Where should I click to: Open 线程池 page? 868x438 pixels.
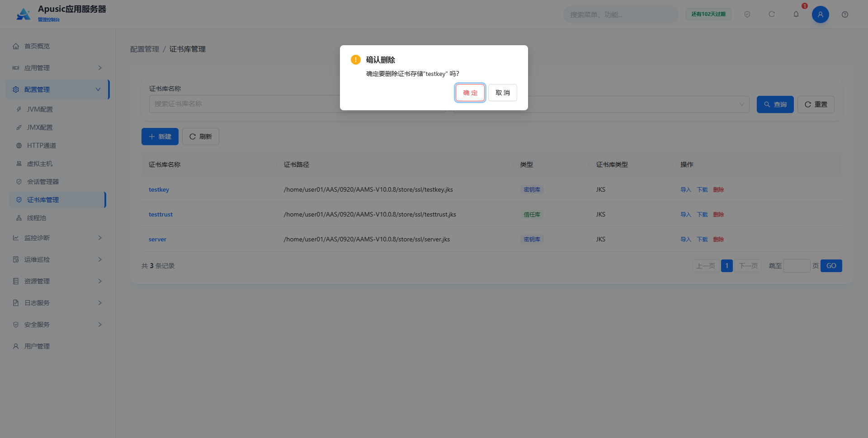click(x=58, y=218)
